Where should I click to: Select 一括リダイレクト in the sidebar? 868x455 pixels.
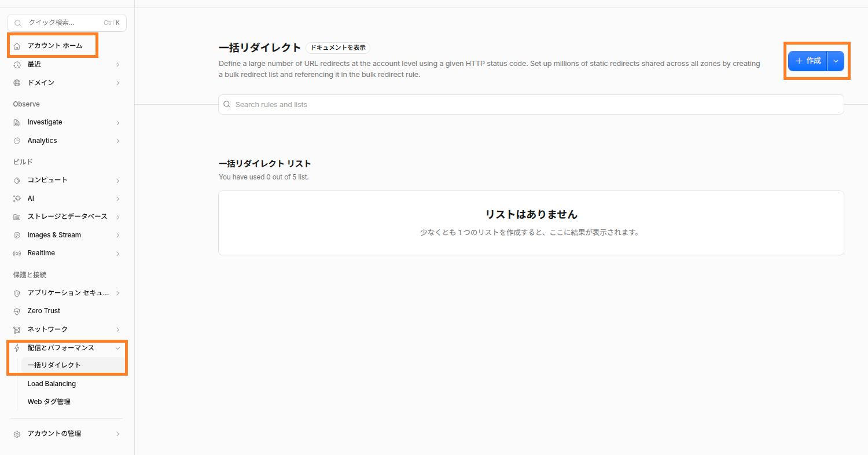(x=73, y=365)
